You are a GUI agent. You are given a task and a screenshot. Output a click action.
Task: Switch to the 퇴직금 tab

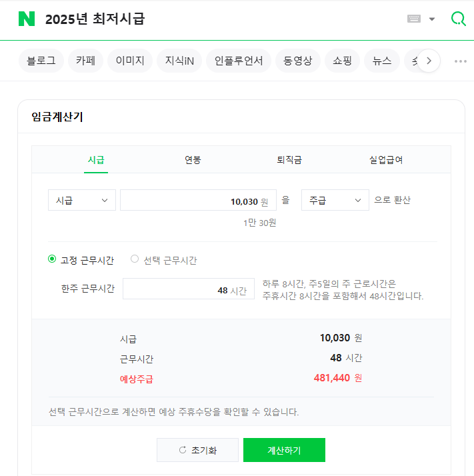coord(289,160)
